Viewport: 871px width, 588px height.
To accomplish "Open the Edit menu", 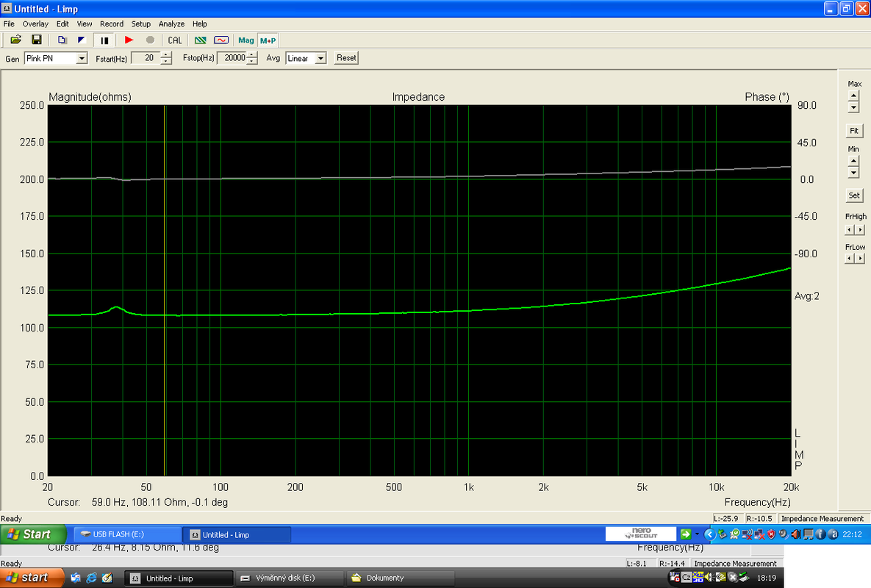I will (62, 24).
